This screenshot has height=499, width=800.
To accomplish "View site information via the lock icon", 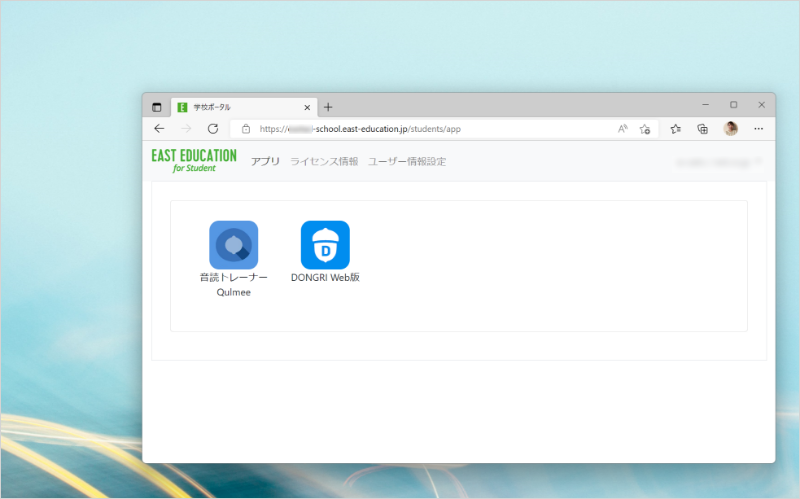I will [246, 129].
